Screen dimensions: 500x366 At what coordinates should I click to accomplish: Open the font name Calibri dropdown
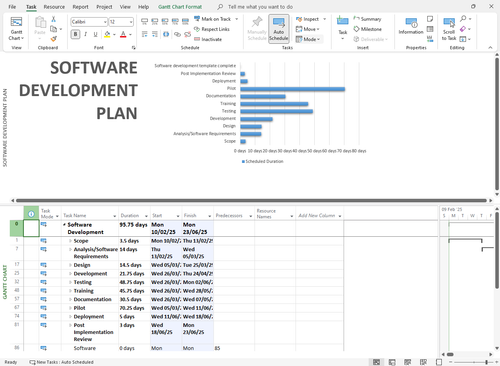(105, 22)
